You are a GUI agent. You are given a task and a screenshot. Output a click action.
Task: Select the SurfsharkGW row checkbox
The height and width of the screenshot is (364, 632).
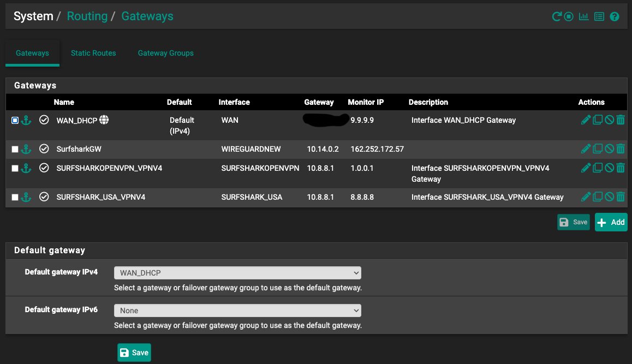(15, 150)
